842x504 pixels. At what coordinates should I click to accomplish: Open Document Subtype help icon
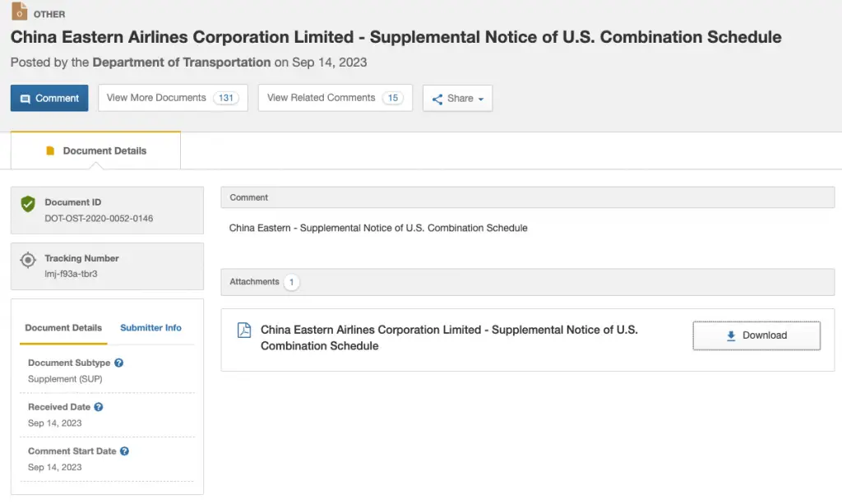pos(118,363)
